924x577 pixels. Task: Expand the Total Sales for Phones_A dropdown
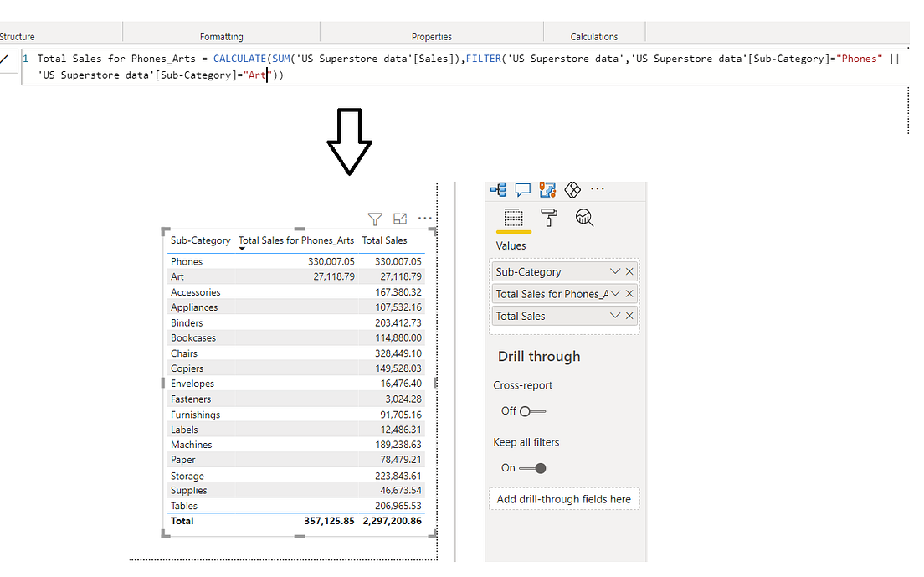point(616,293)
